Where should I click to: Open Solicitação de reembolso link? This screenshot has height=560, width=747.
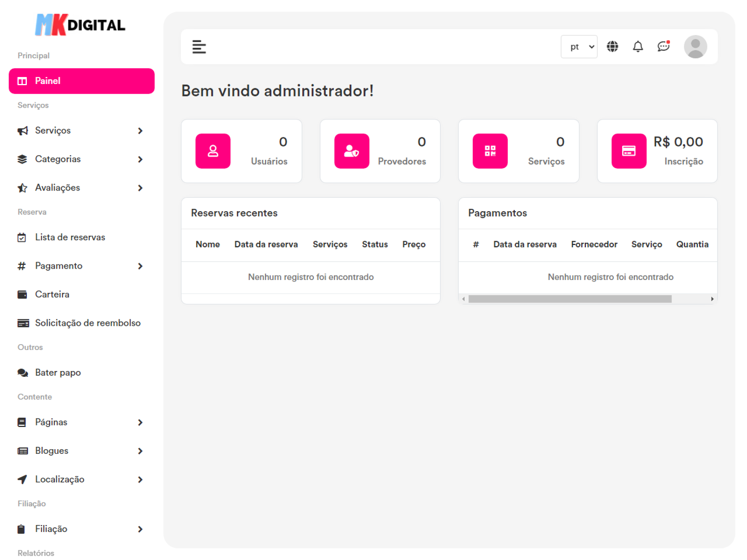[88, 323]
